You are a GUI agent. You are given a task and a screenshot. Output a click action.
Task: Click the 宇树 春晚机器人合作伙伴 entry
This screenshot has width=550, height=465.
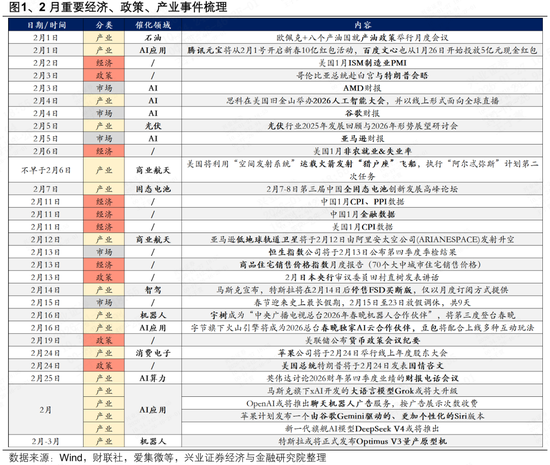tap(362, 316)
